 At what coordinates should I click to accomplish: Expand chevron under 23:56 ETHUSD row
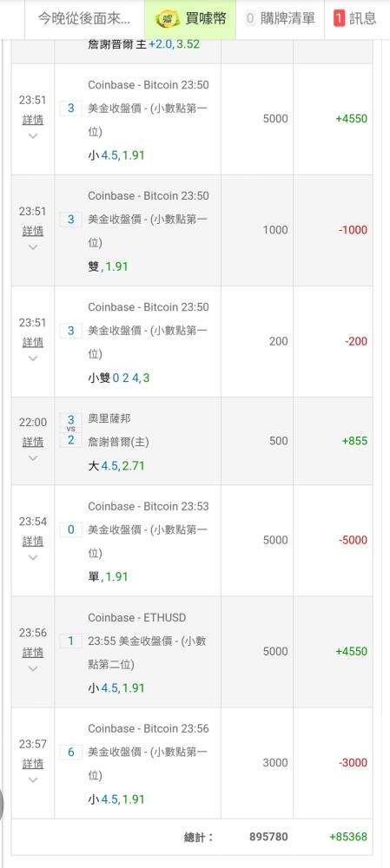[33, 668]
